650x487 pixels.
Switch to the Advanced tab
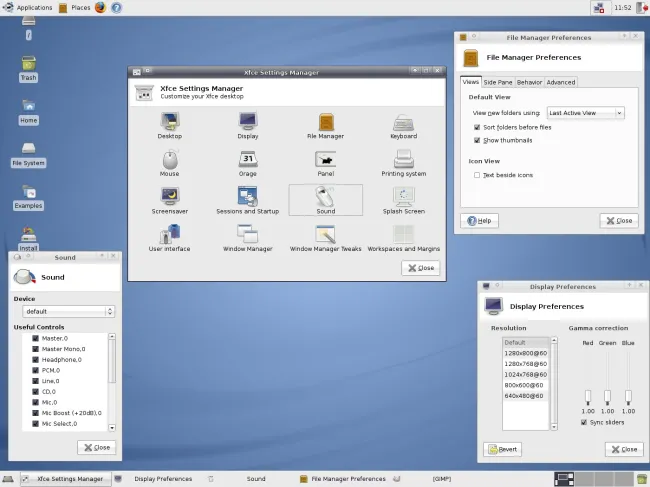(561, 82)
